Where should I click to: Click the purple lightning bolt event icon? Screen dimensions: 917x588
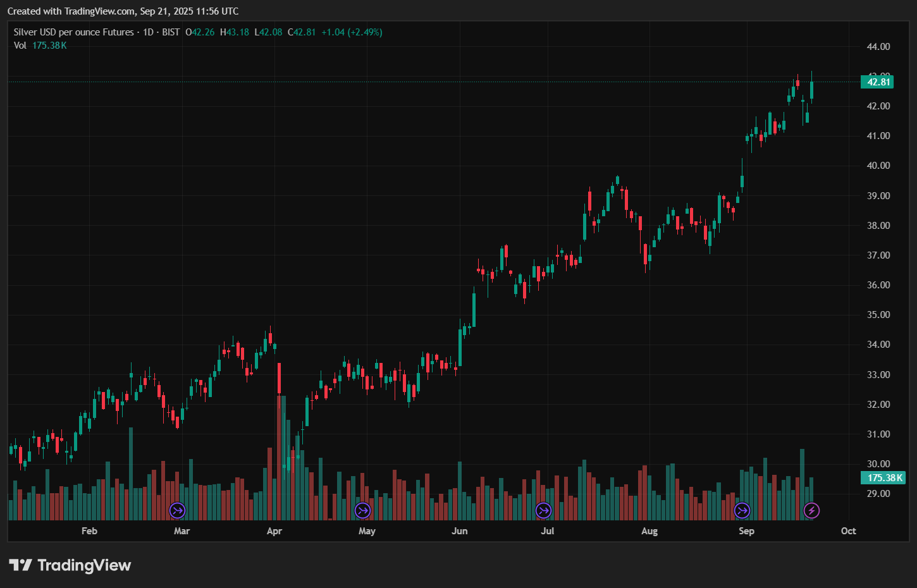click(x=811, y=510)
